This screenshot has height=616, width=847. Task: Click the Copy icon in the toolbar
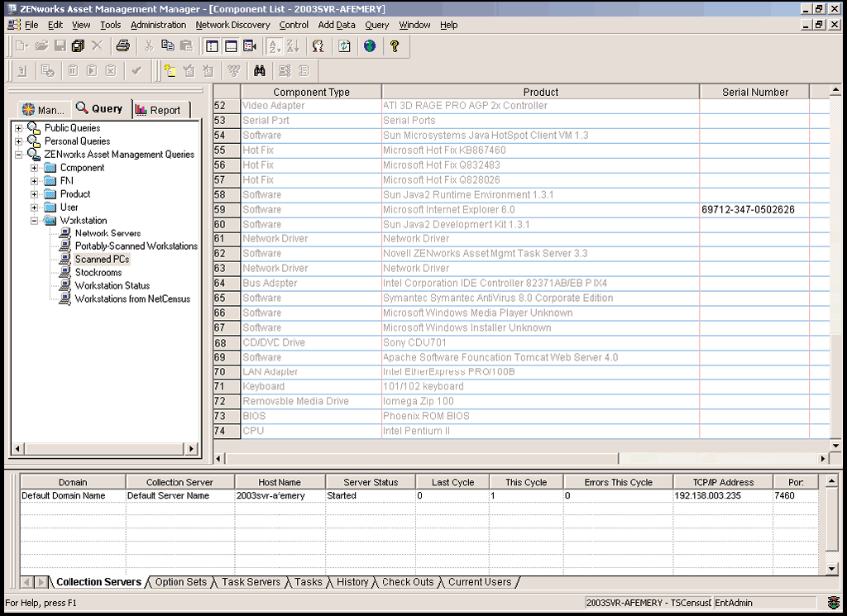click(x=167, y=46)
